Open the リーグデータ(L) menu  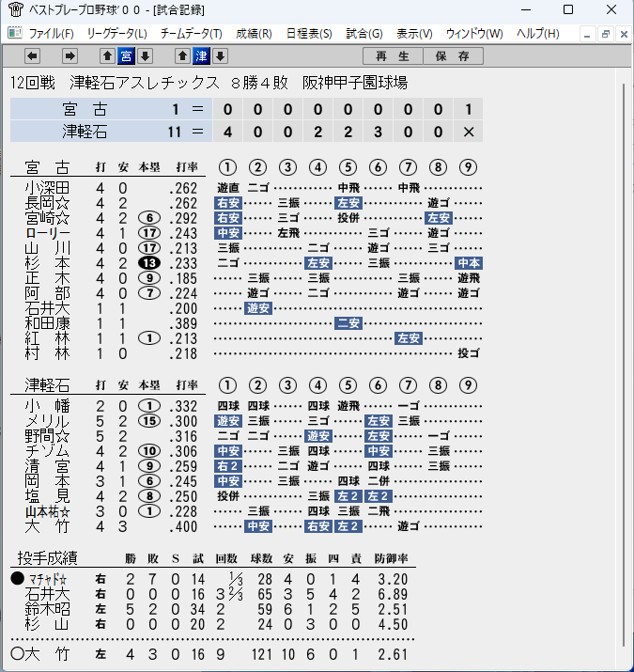pyautogui.click(x=117, y=34)
